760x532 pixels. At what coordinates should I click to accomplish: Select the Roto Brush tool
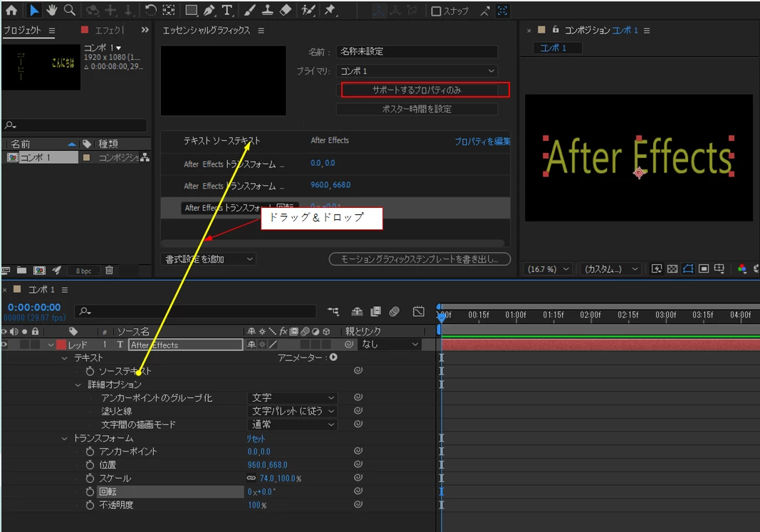pos(308,10)
